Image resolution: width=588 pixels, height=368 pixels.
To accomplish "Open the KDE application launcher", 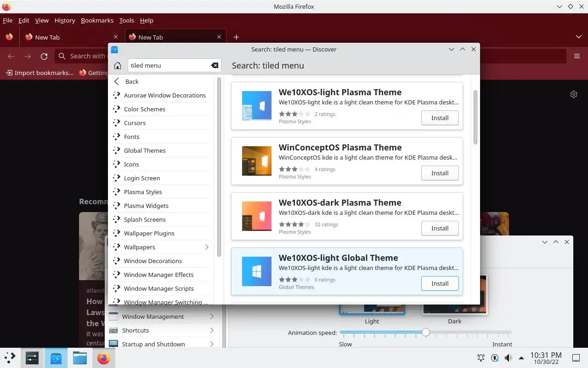I will click(10, 357).
